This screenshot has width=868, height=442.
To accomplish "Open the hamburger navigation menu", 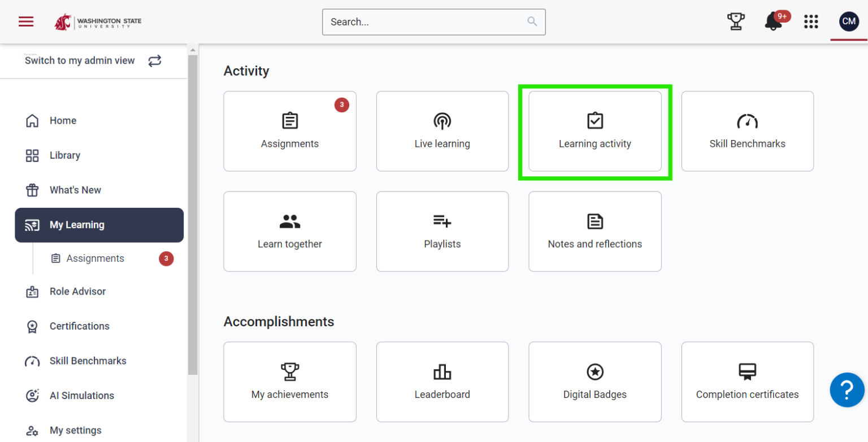I will [x=26, y=22].
